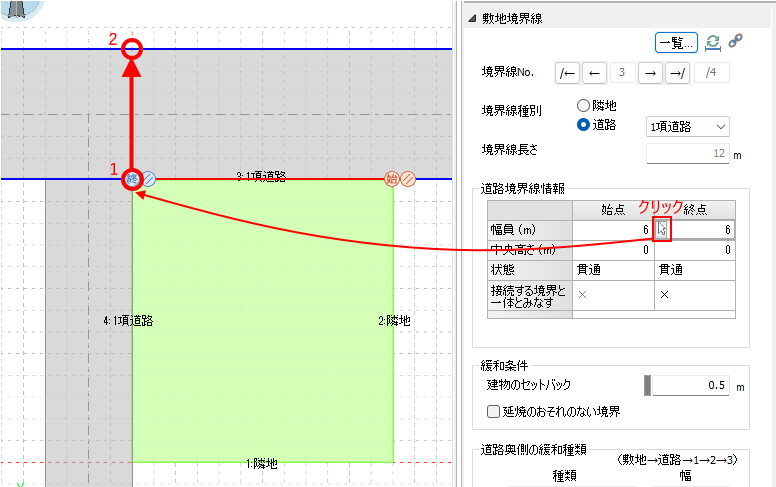Open the 一覧... list button

coord(676,42)
